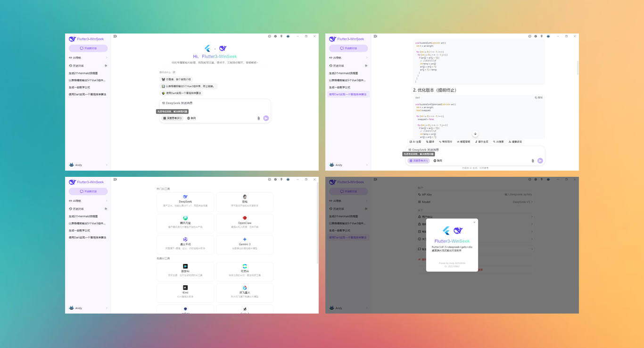644x348 pixels.
Task: Click pin icon in top-left window title bar
Action: 281,36
